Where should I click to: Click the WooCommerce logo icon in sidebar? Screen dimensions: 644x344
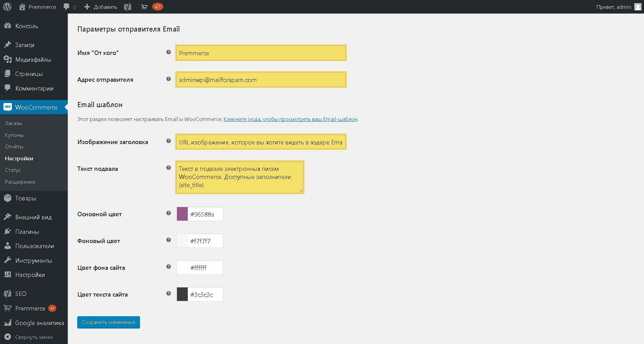[x=7, y=107]
